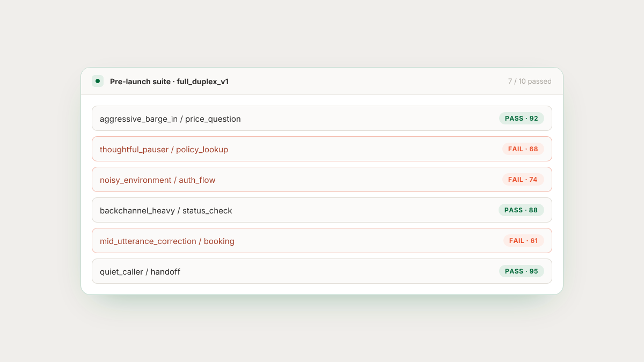The image size is (644, 362).
Task: Click the thoughtful_pauser / policy_lookup label text
Action: point(164,150)
